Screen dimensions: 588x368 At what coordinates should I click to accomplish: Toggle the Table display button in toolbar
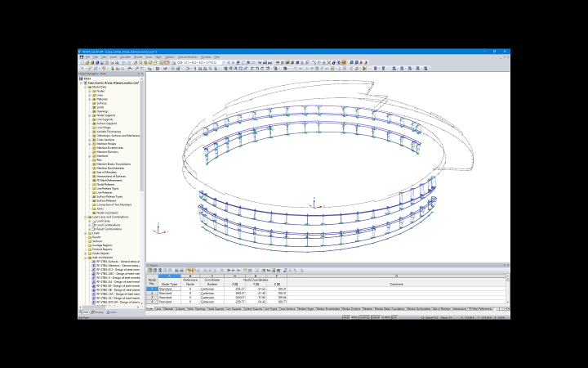pyautogui.click(x=167, y=63)
